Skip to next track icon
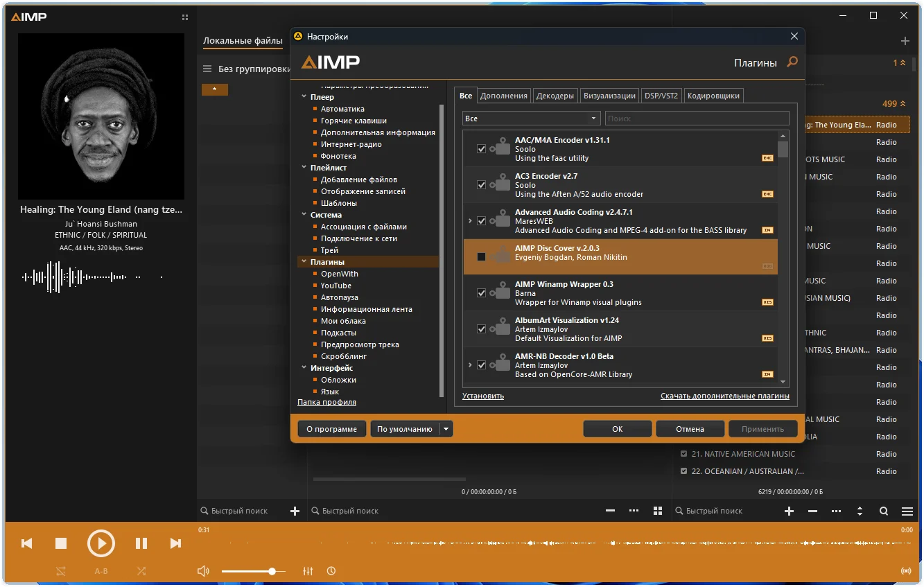This screenshot has width=924, height=587. (175, 543)
